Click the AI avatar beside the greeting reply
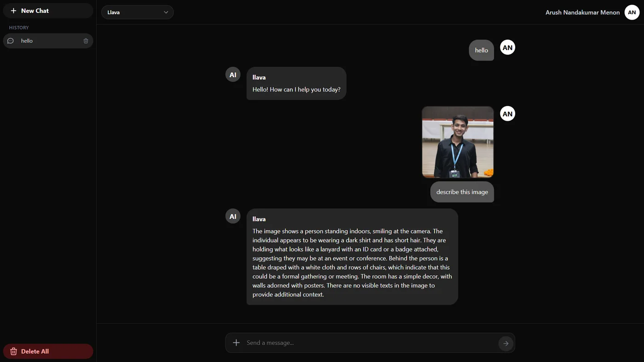Image resolution: width=644 pixels, height=362 pixels. pyautogui.click(x=233, y=74)
